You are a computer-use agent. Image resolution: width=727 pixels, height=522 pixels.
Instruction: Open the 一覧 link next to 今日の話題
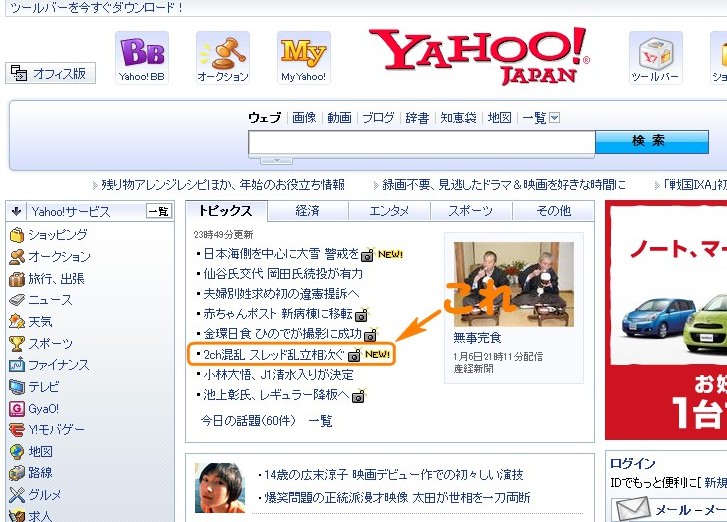click(320, 421)
